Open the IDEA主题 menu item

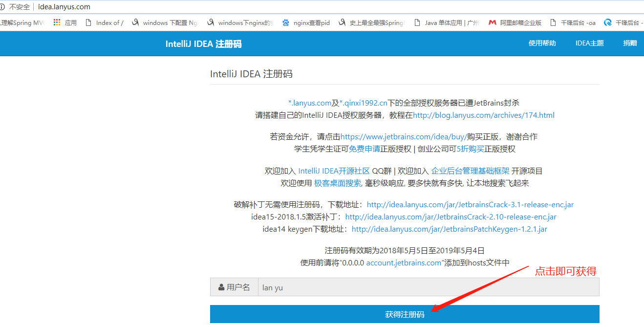coord(589,43)
